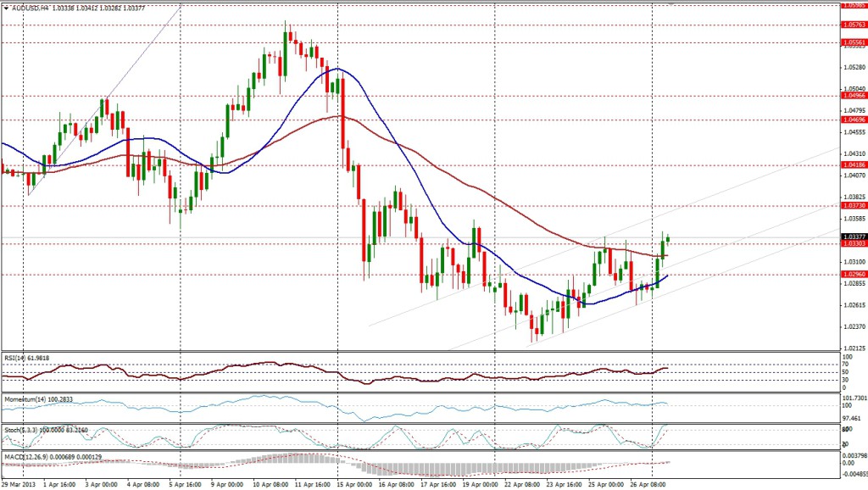Click the current price 1.03377 black label
This screenshot has width=868, height=490.
point(853,237)
